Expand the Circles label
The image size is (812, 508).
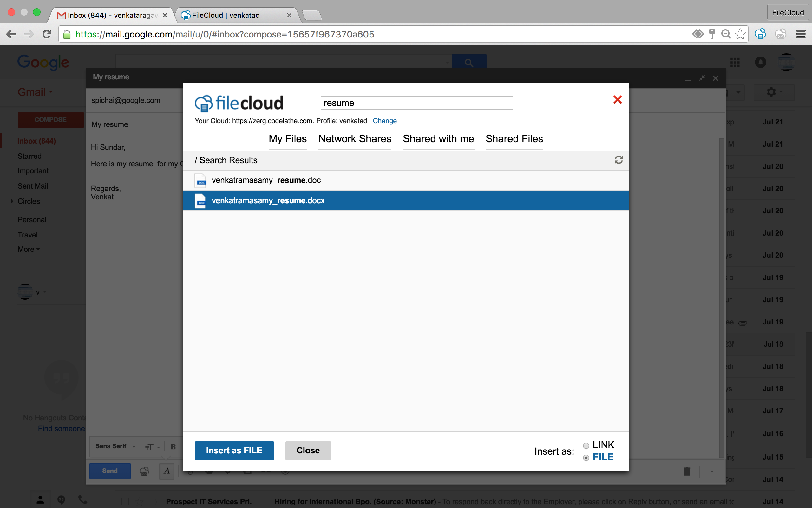click(12, 201)
